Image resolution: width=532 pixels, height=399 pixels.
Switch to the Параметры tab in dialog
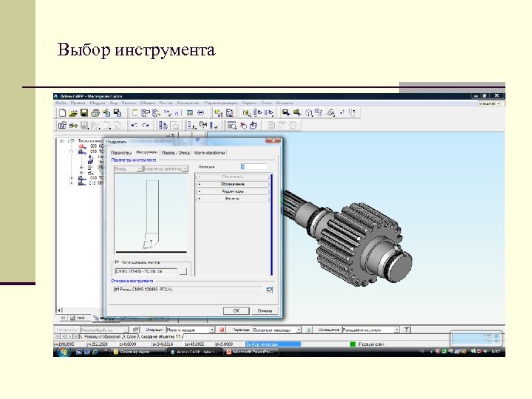(x=120, y=153)
